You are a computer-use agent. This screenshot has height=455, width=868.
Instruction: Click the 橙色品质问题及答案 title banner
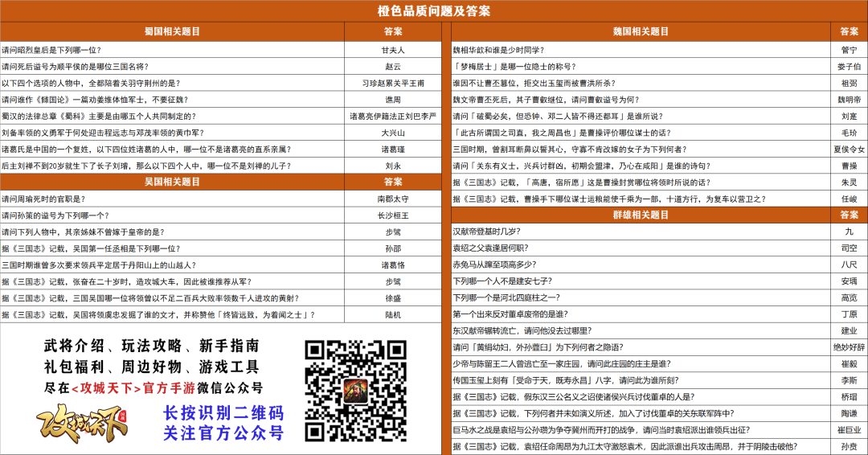point(434,11)
